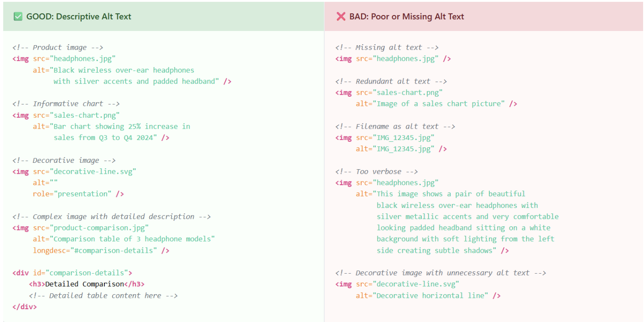Click 'Bar chart showing 25% increase in' text
This screenshot has width=644, height=322.
122,126
